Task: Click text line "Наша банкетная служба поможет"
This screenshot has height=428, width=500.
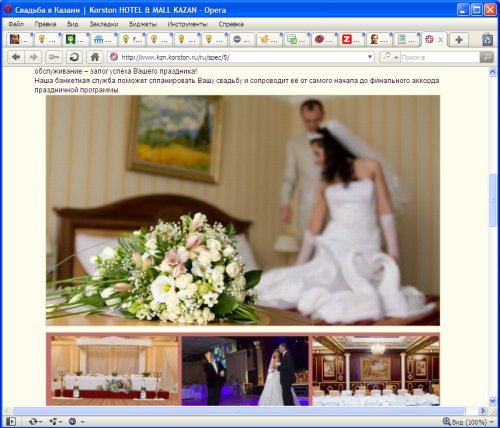Action: (237, 81)
